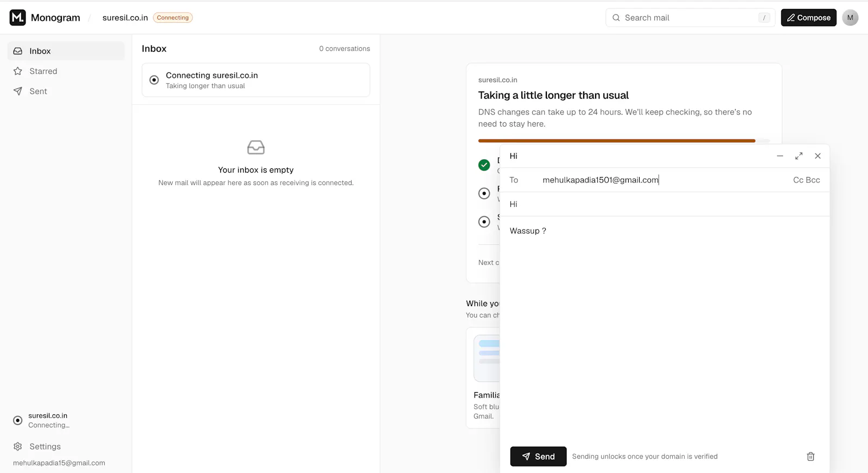This screenshot has width=868, height=473.
Task: Open the M profile avatar
Action: 850,17
